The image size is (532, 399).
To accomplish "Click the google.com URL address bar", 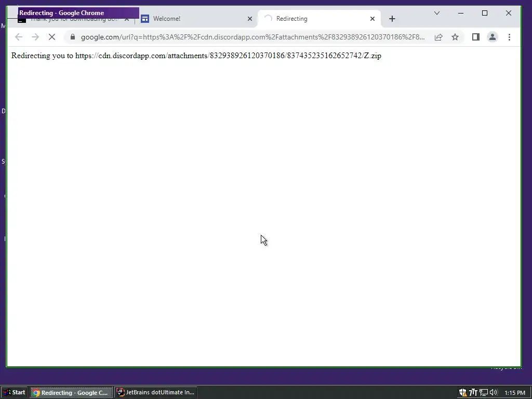I will click(x=253, y=37).
